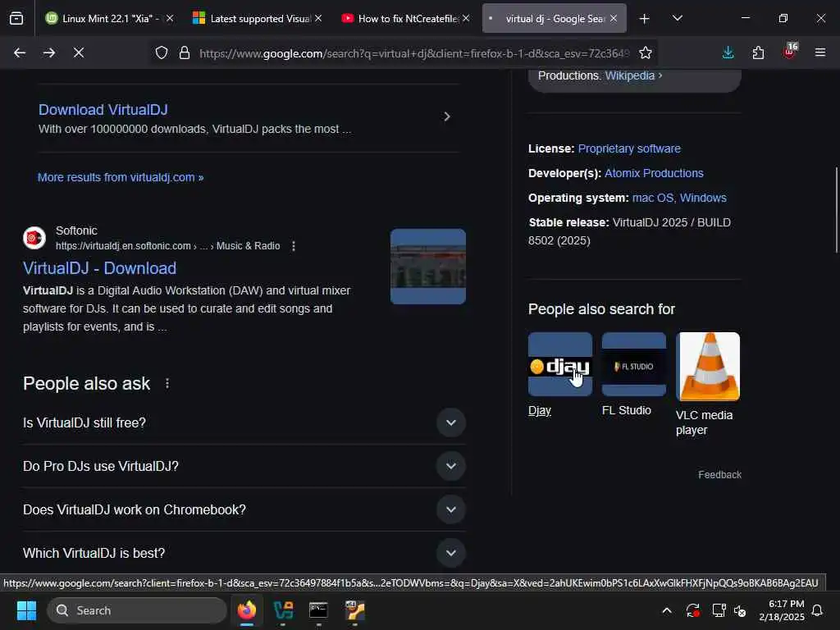840x630 pixels.
Task: Open the extensions puzzle icon
Action: 758,52
